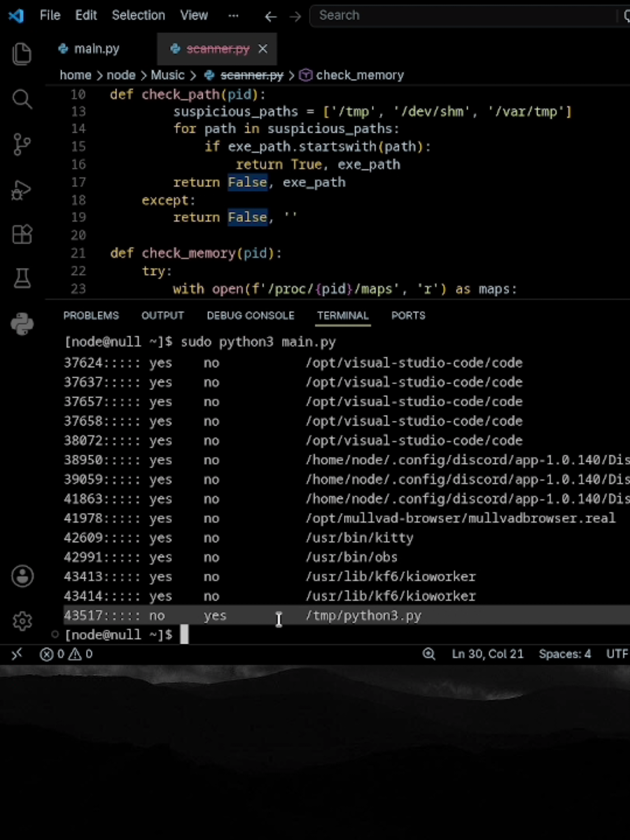Switch to the DEBUG CONSOLE tab
This screenshot has width=630, height=840.
(251, 315)
